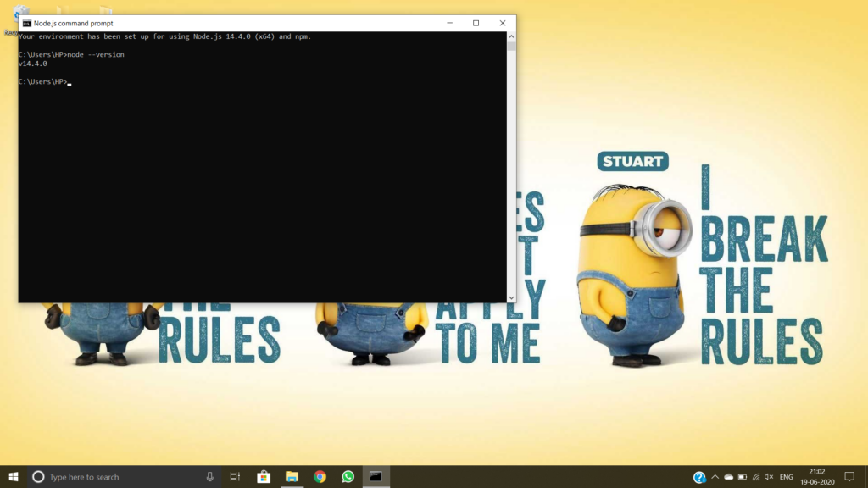Click the muted speaker volume icon
Screen dimensions: 868x488
pyautogui.click(x=769, y=477)
